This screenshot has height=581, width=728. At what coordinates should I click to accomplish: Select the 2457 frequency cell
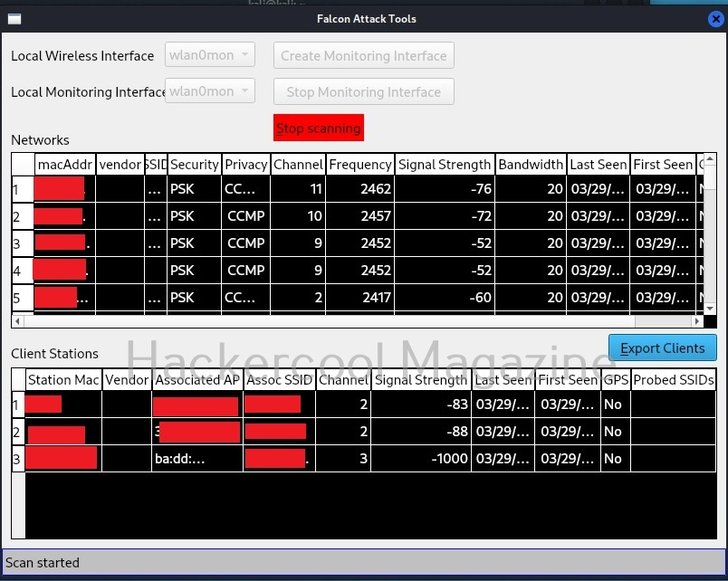tap(360, 216)
